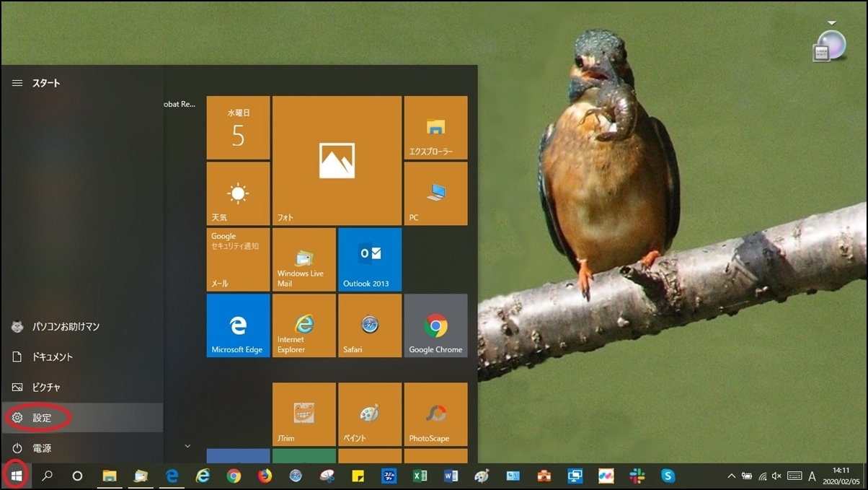
Task: Click the 電源 power option in Start menu
Action: pyautogui.click(x=82, y=448)
